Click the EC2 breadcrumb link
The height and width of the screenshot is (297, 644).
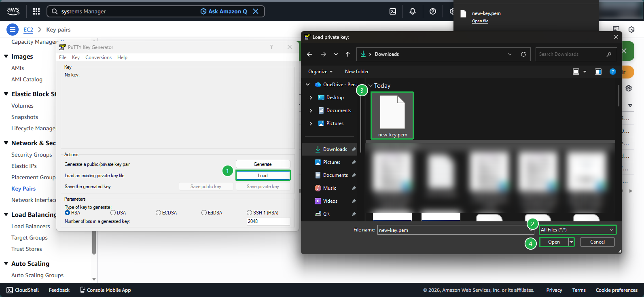pyautogui.click(x=28, y=30)
